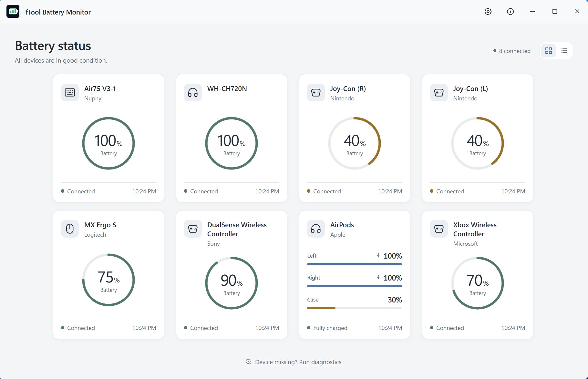Run diagnostics for missing device
Image resolution: width=588 pixels, height=379 pixels.
tap(298, 362)
